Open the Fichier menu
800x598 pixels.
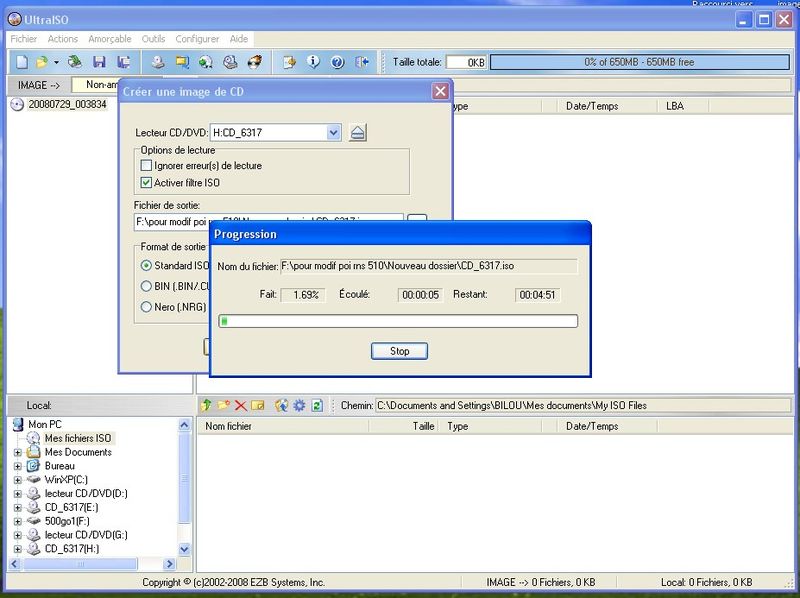(23, 39)
